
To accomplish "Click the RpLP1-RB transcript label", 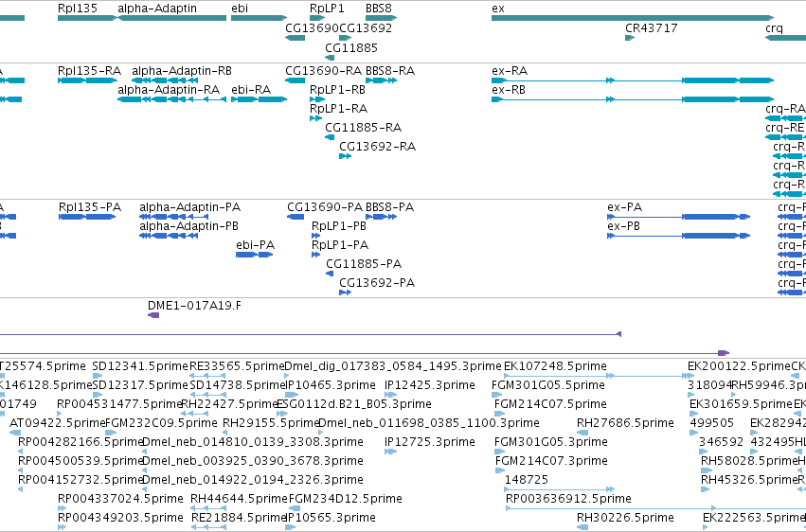I will [x=337, y=90].
